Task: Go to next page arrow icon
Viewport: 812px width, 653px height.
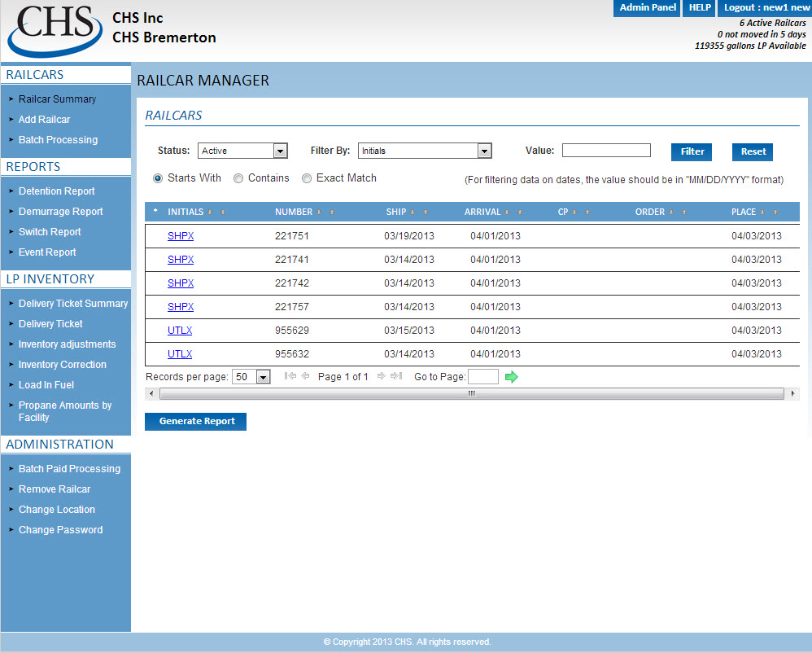Action: click(x=381, y=376)
